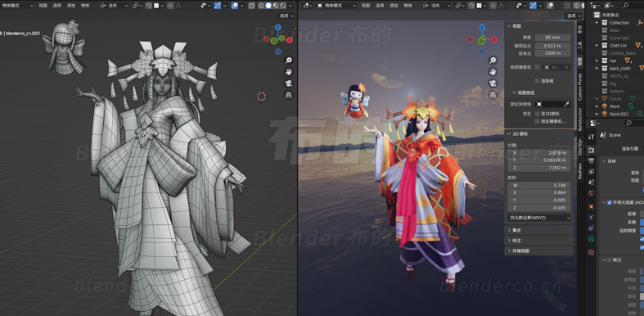Screen dimensions: 644x316
Task: Click the zoom magnifier icon in left viewport
Action: pos(289,61)
